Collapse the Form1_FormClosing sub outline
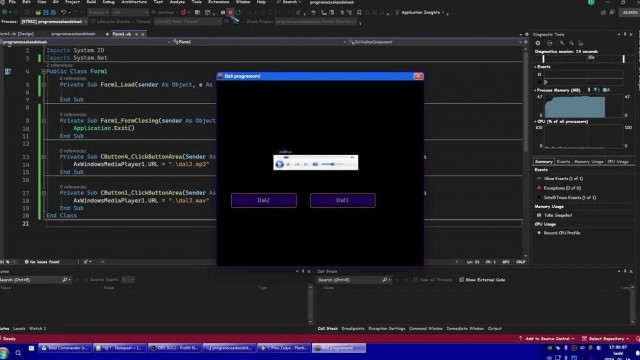Screen dimensions: 640x360 44,121
